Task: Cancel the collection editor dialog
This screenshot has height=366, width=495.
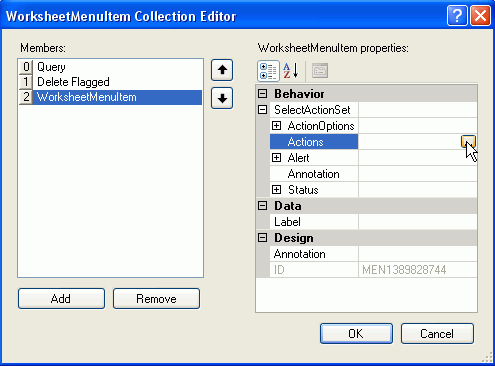Action: pyautogui.click(x=437, y=333)
